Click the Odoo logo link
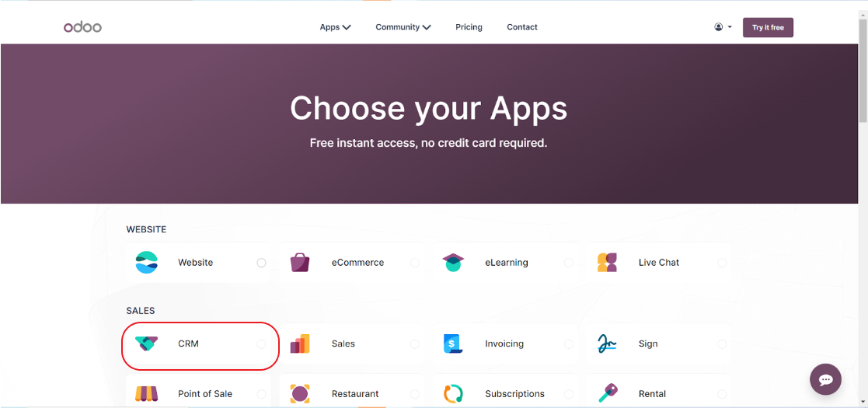This screenshot has width=868, height=415. (82, 27)
